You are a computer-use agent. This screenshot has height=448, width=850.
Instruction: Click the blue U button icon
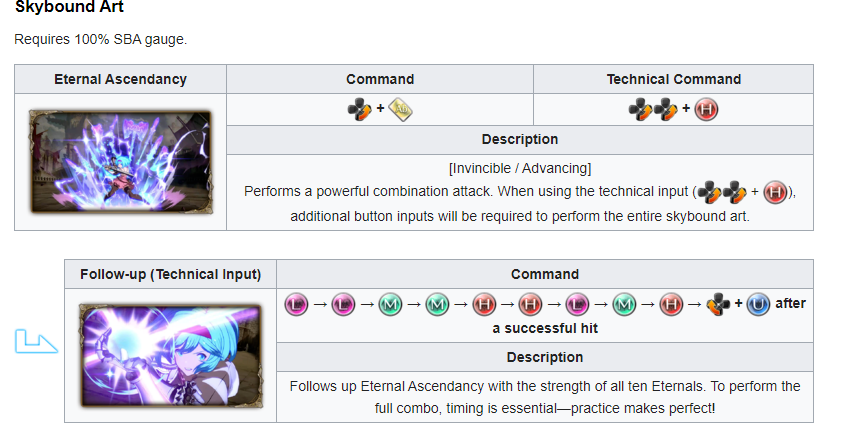(758, 304)
